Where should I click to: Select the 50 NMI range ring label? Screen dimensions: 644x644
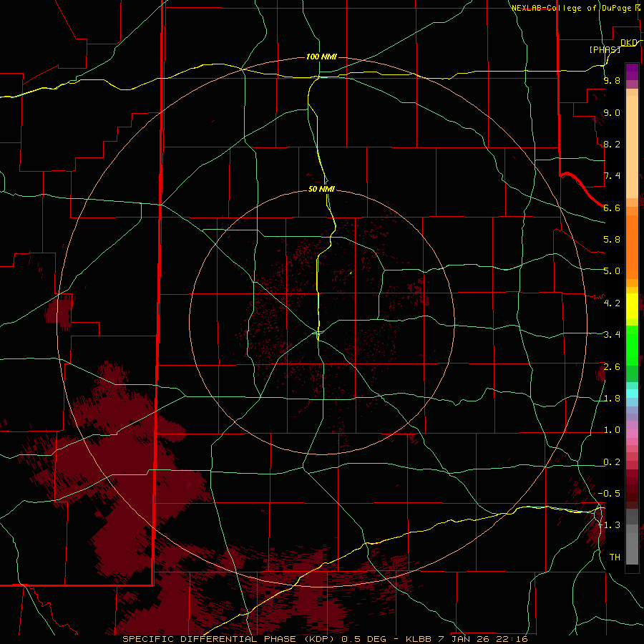tap(321, 189)
